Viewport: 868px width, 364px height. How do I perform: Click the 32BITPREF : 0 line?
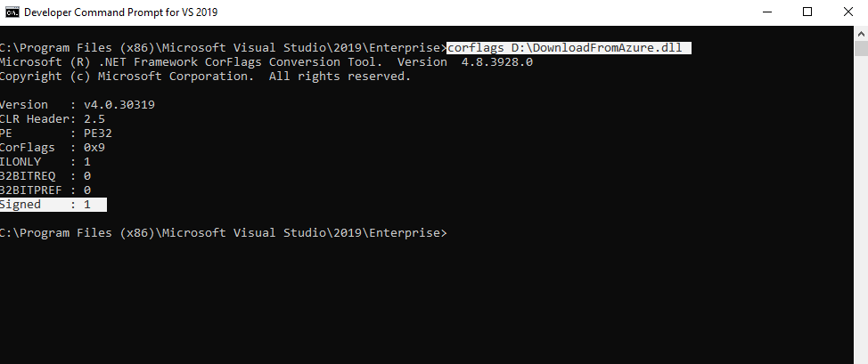coord(45,190)
